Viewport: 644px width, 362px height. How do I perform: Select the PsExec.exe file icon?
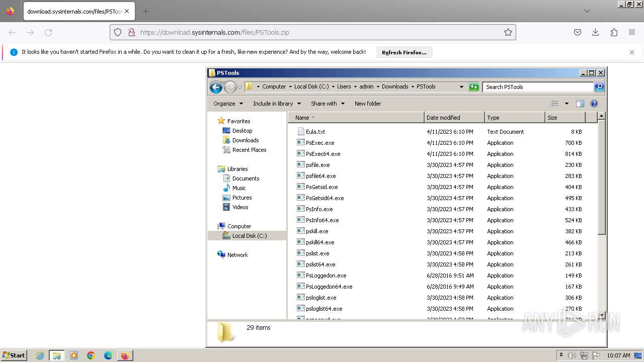[301, 143]
